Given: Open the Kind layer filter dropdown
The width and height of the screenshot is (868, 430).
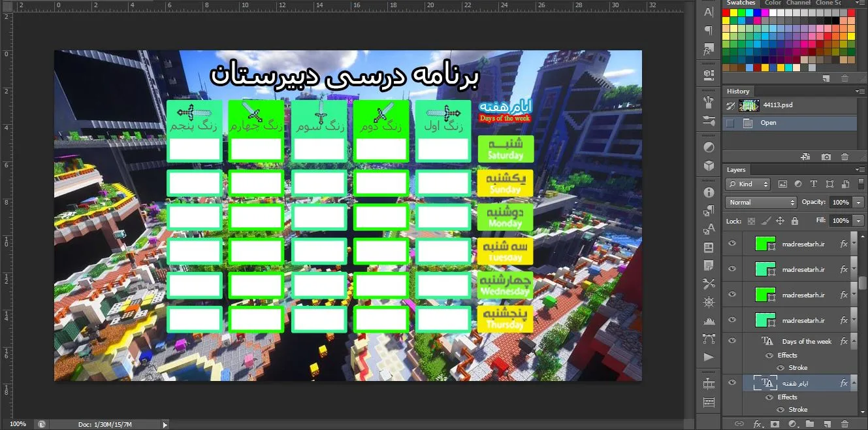Looking at the screenshot, I should [x=748, y=184].
